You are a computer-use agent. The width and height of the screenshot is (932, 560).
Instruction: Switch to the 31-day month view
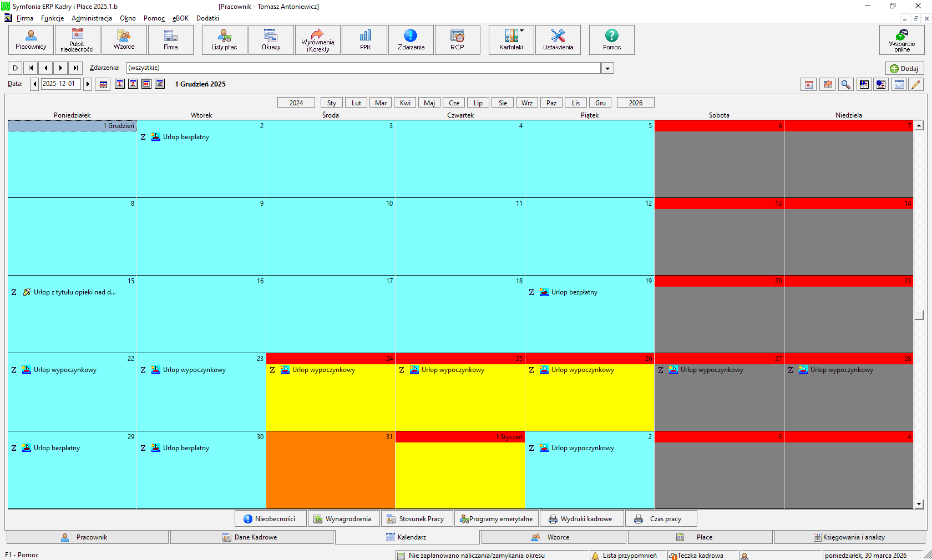146,84
